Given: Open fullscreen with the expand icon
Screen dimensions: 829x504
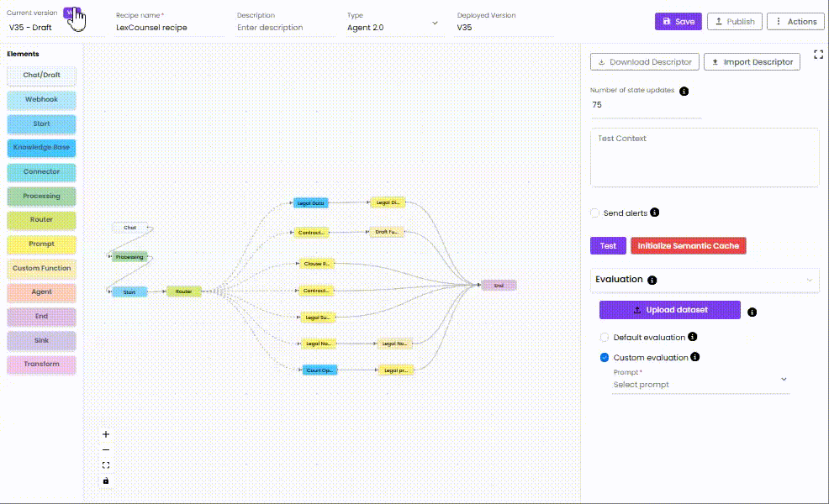Looking at the screenshot, I should 819,55.
